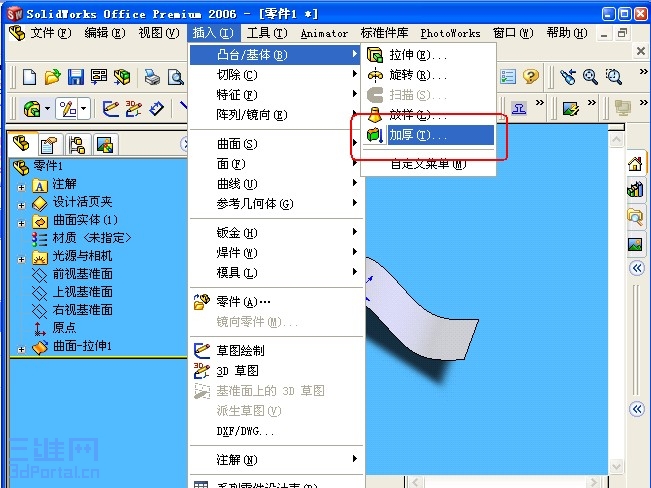
Task: Click the Zoom to Fit magnifier icon
Action: pos(590,77)
